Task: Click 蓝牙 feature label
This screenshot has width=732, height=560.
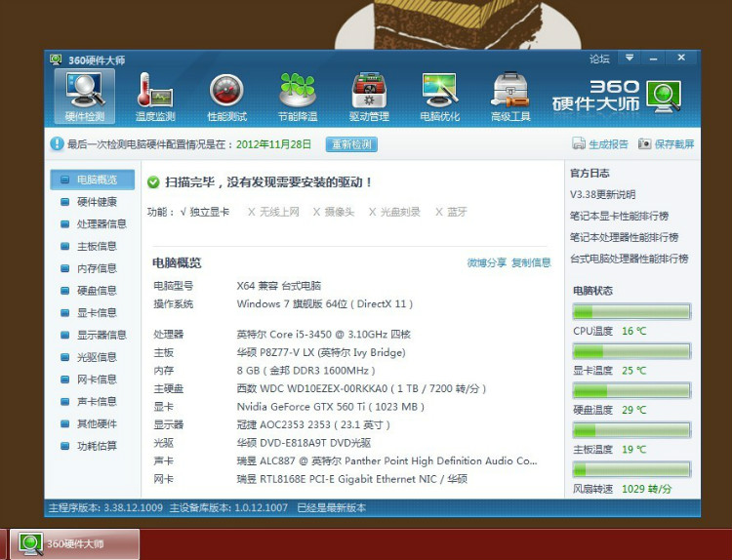Action: click(457, 212)
